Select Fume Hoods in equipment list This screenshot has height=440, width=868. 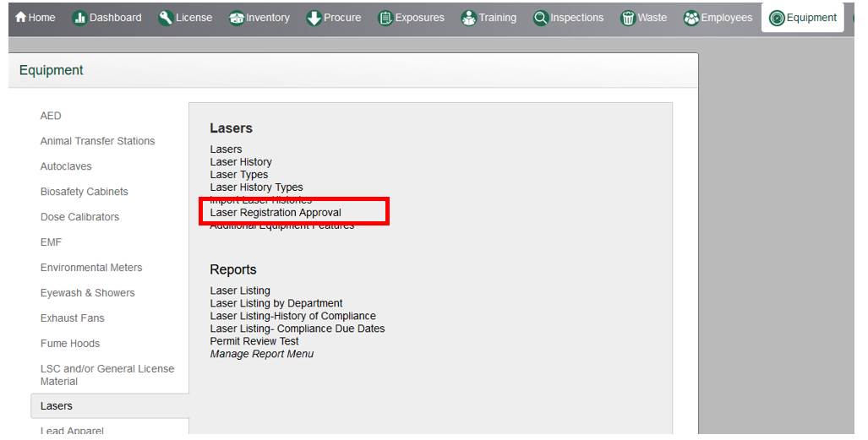click(69, 344)
